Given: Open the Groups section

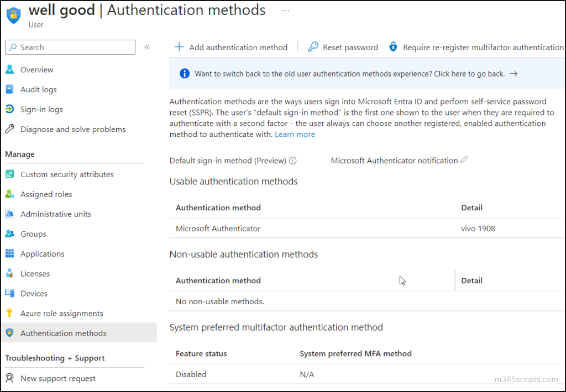Looking at the screenshot, I should 34,234.
